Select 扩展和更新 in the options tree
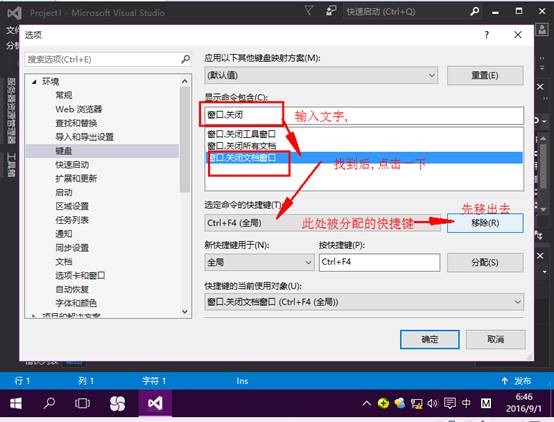The width and height of the screenshot is (554, 422). (x=76, y=178)
